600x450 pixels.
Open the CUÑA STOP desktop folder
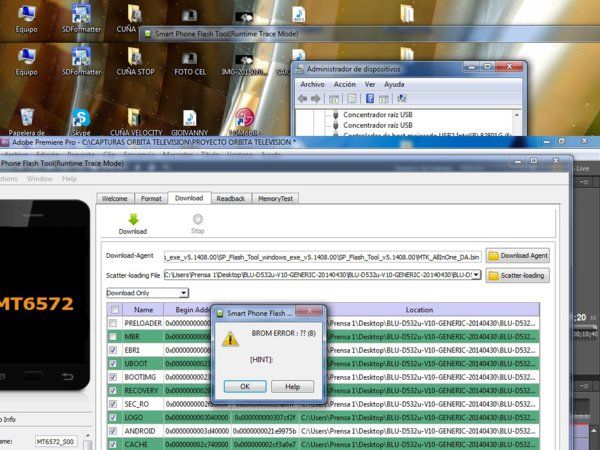click(135, 61)
